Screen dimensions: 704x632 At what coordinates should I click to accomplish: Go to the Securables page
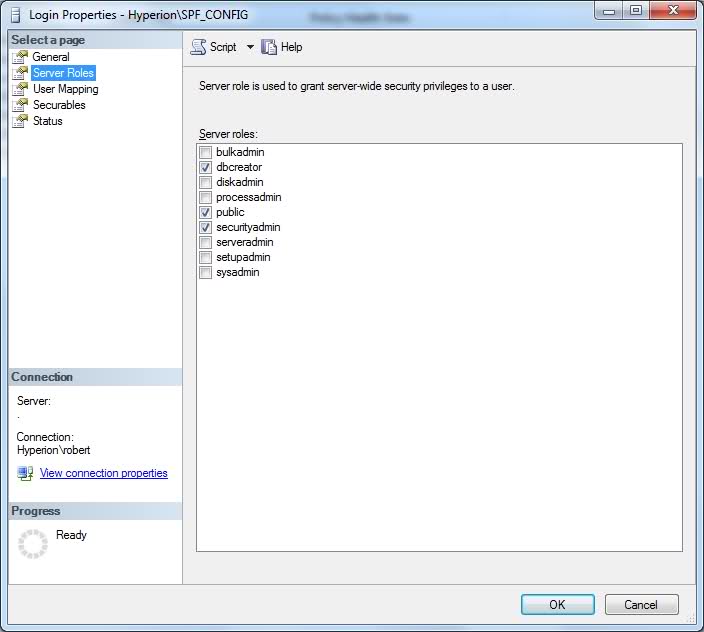tap(59, 105)
